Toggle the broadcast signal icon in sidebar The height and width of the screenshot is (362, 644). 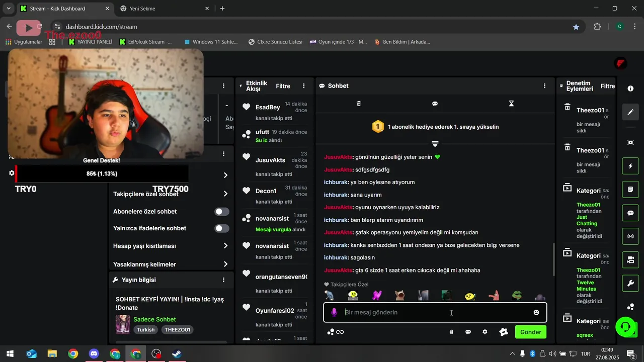(630, 236)
